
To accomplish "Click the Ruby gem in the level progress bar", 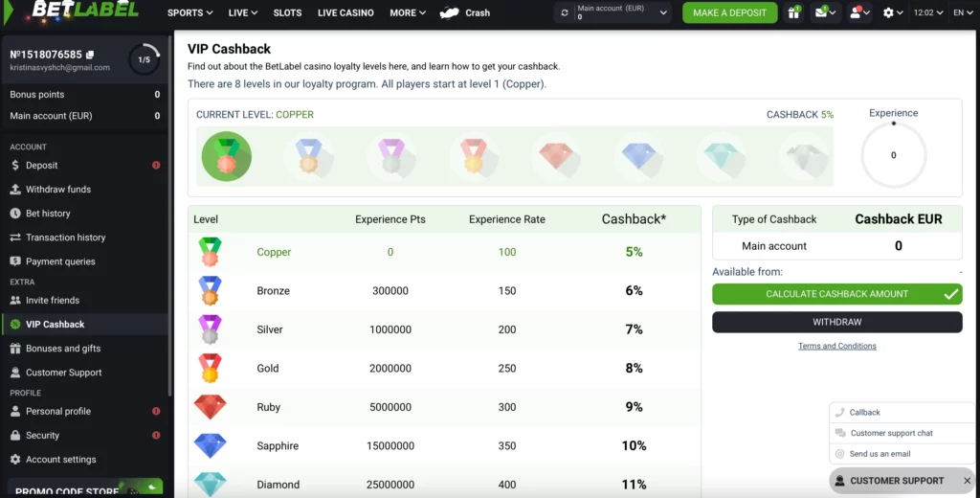I will pos(557,156).
